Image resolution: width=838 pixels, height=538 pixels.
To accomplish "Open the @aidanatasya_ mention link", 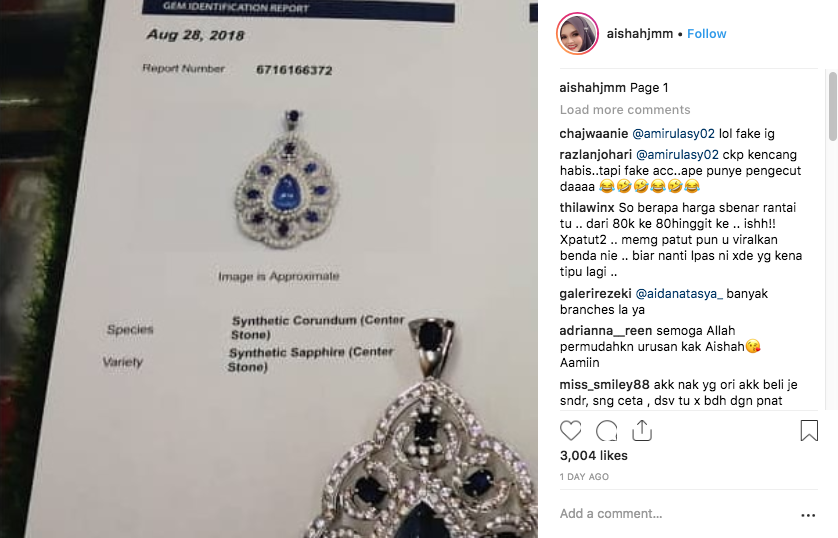I will click(679, 293).
